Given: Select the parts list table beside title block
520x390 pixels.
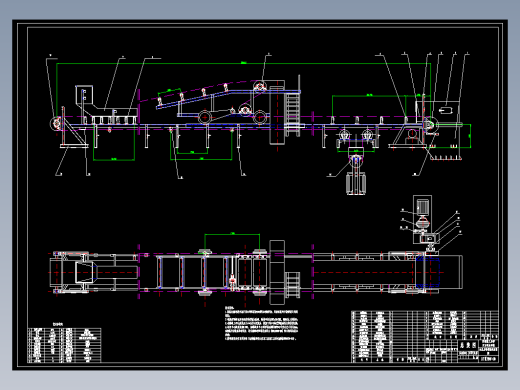Looking at the screenshot, I should 389,336.
